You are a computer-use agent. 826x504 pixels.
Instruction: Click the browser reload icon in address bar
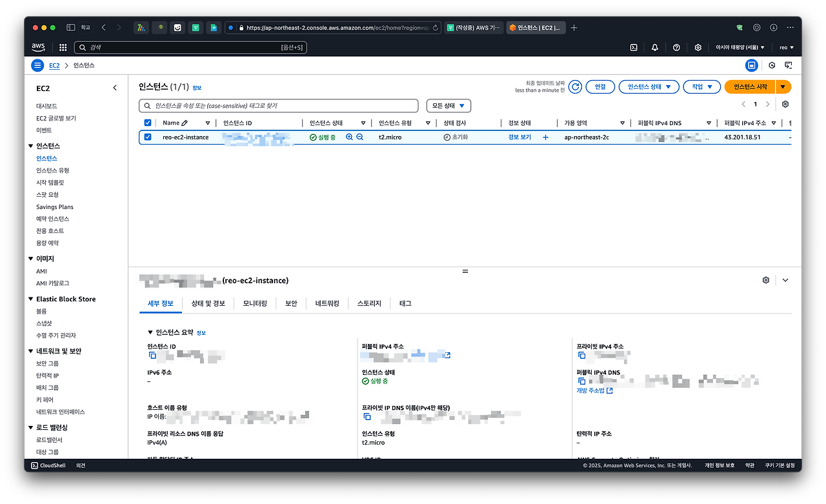point(436,28)
